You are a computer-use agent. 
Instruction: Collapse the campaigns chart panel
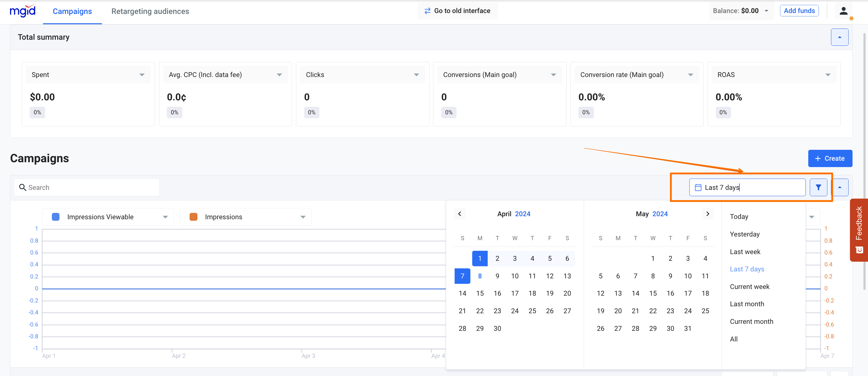click(x=840, y=187)
